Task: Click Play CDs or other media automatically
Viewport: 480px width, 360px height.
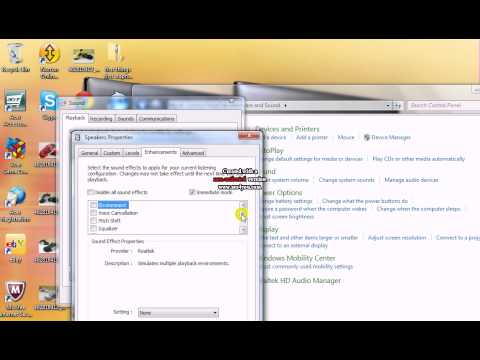Action: click(x=418, y=159)
